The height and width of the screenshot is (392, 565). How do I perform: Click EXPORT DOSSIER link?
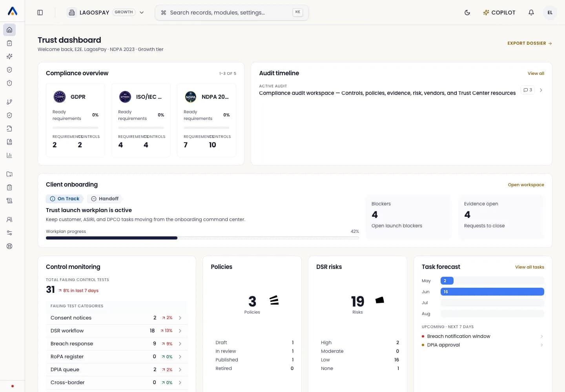(x=530, y=43)
